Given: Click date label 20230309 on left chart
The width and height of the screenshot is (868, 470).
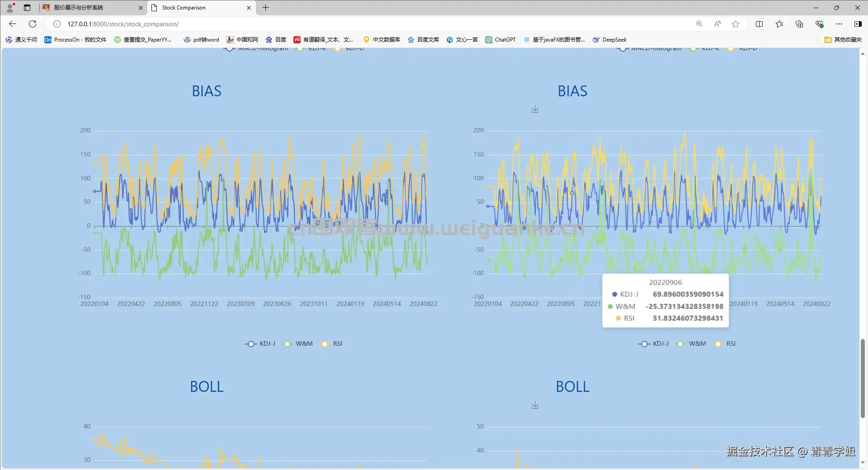Looking at the screenshot, I should (x=241, y=304).
